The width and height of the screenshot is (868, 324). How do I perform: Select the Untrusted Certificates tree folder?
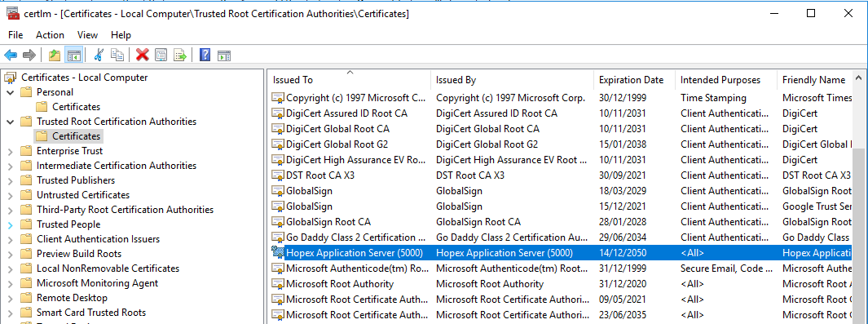click(x=83, y=195)
